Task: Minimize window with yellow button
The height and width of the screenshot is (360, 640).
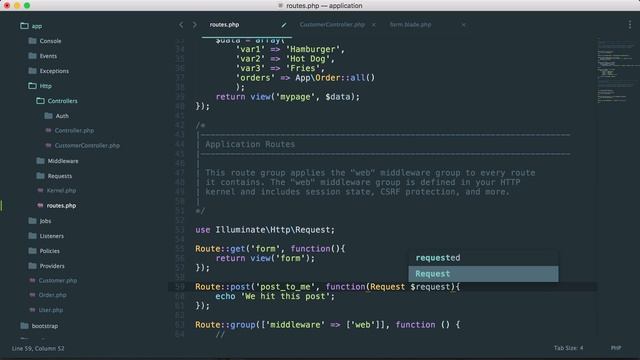Action: coord(17,6)
